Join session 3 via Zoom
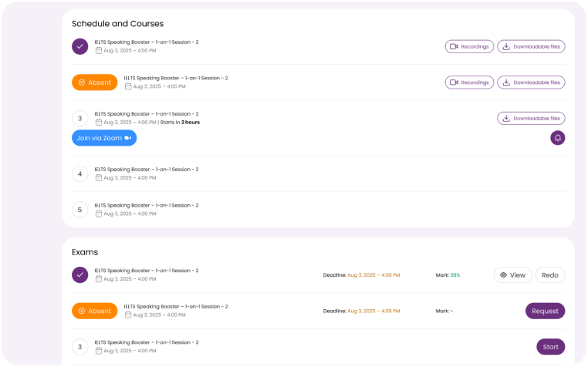This screenshot has height=367, width=588. pyautogui.click(x=104, y=138)
